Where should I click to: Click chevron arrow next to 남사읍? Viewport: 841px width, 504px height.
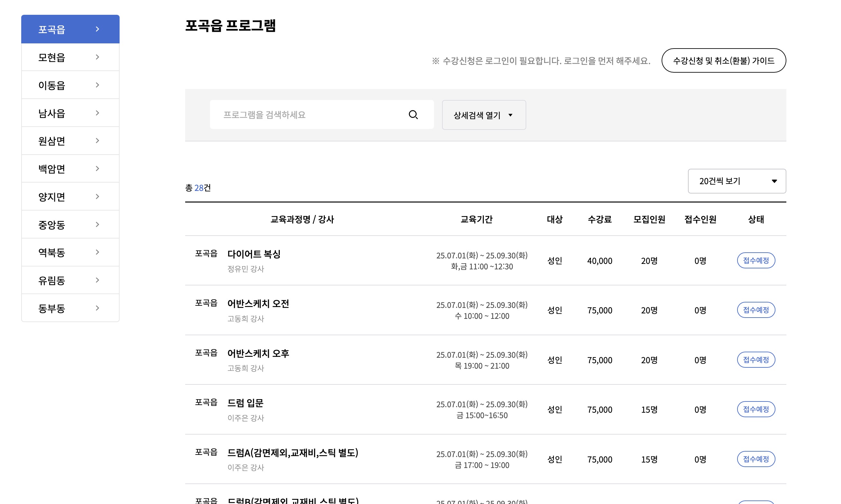(x=97, y=113)
